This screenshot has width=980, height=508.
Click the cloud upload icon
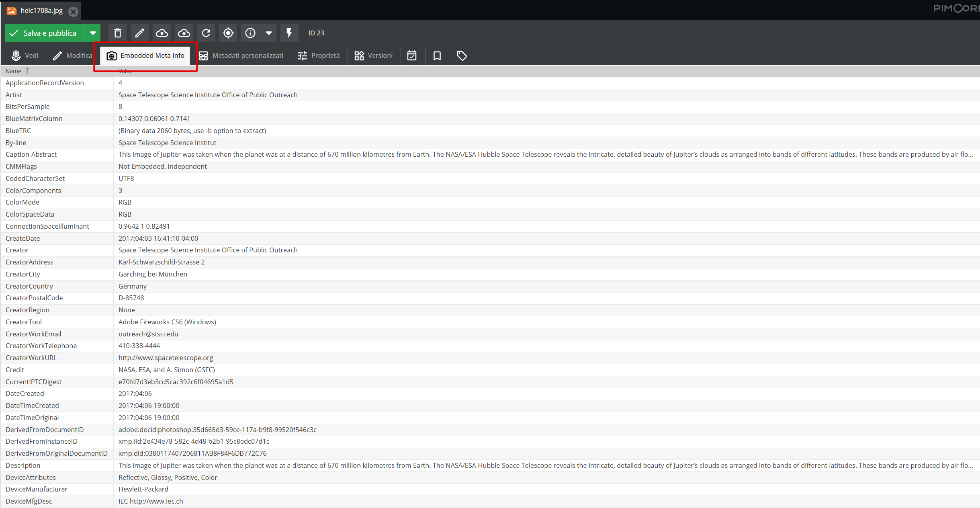click(162, 33)
